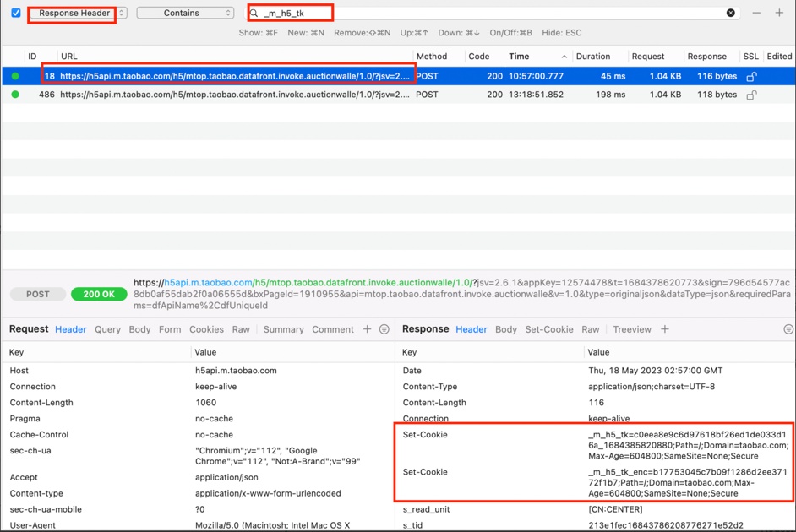Open the Request Summary tab
The width and height of the screenshot is (796, 532).
pyautogui.click(x=283, y=329)
